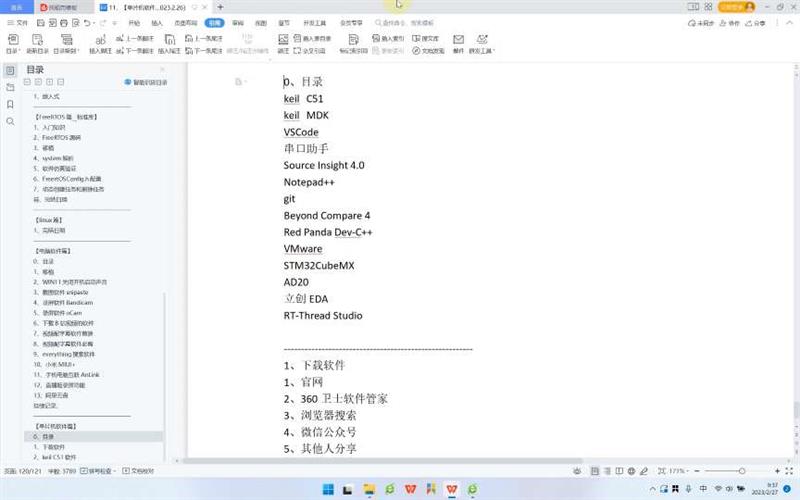Image resolution: width=800 pixels, height=500 pixels.
Task: Select the outline entry mentioning Bandicam
Action: pos(63,303)
